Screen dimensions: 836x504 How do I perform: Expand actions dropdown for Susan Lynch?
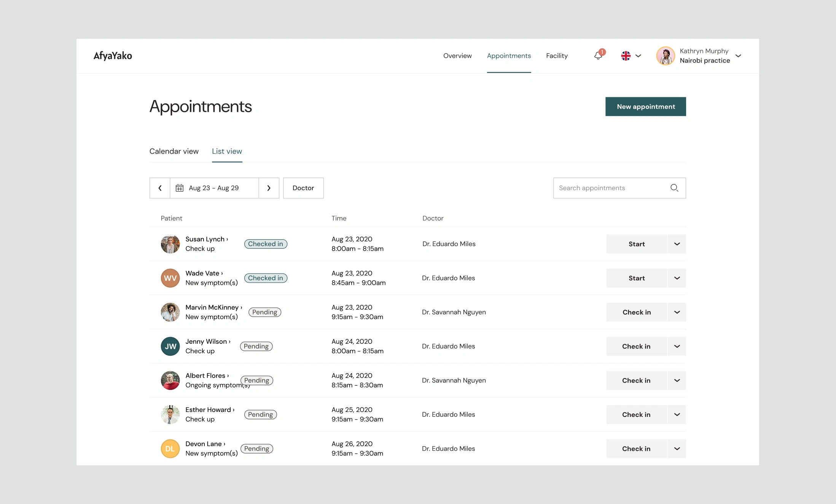[x=677, y=244]
